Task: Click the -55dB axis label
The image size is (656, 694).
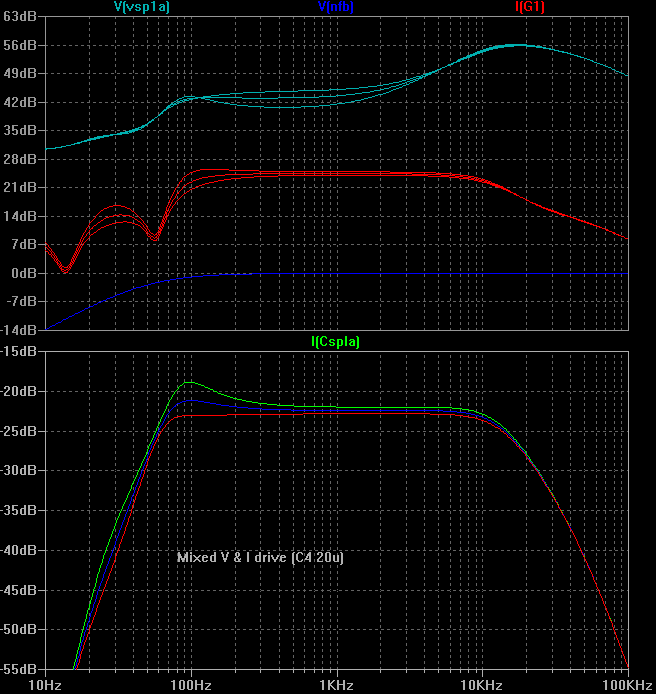Action: [18, 669]
